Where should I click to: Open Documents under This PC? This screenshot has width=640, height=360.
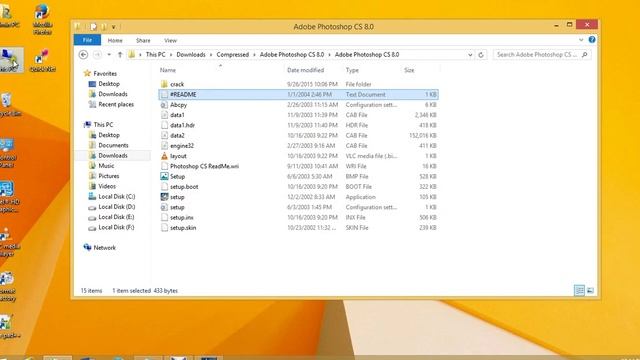pyautogui.click(x=113, y=145)
